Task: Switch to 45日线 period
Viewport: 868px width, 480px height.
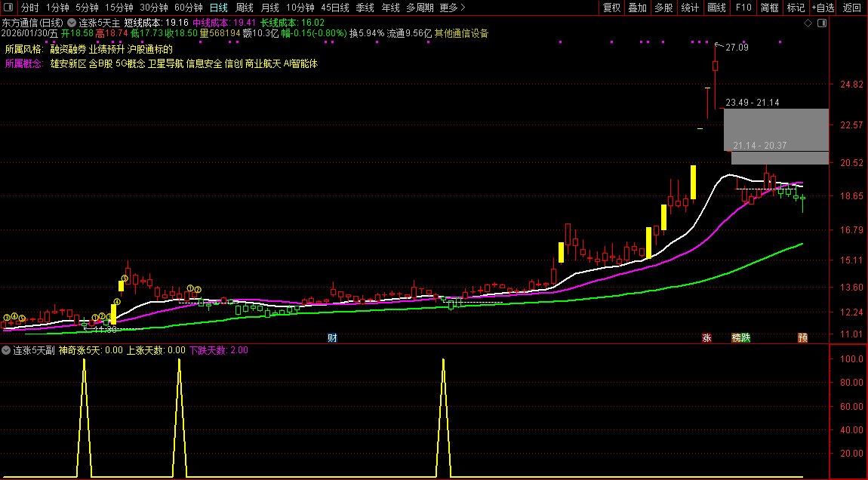Action: click(x=335, y=8)
